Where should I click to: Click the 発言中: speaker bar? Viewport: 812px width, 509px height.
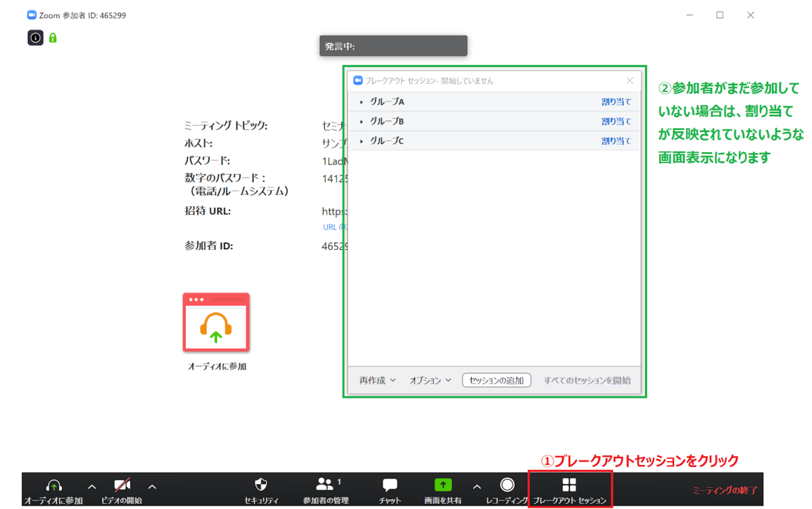(x=393, y=46)
